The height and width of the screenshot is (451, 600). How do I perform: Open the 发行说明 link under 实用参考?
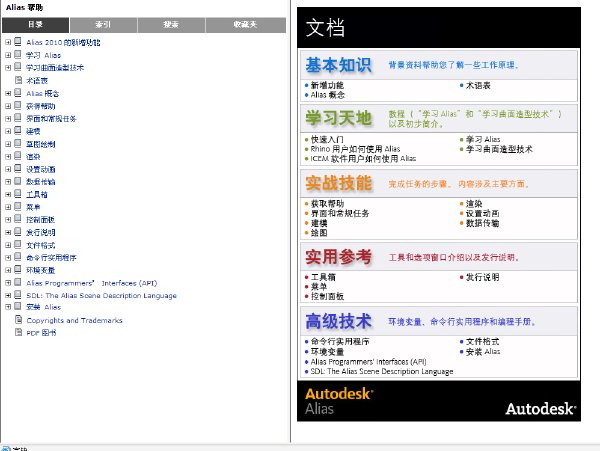482,277
